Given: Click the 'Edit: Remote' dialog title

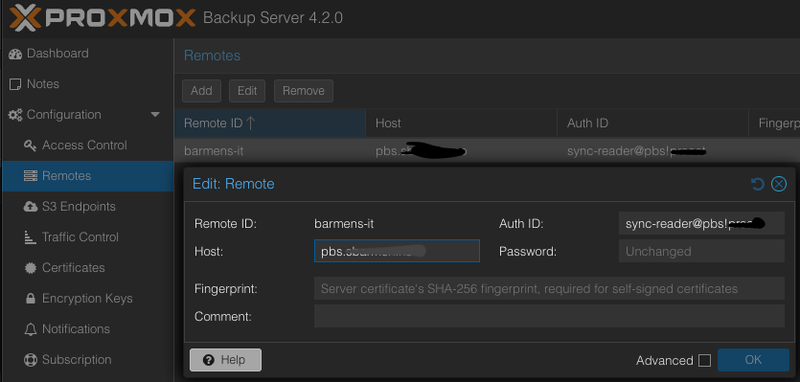Looking at the screenshot, I should 233,184.
